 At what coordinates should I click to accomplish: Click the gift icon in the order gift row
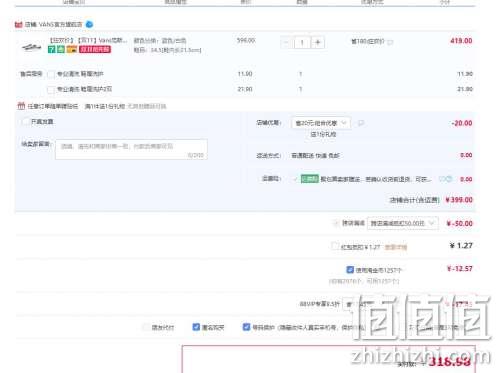[21, 106]
